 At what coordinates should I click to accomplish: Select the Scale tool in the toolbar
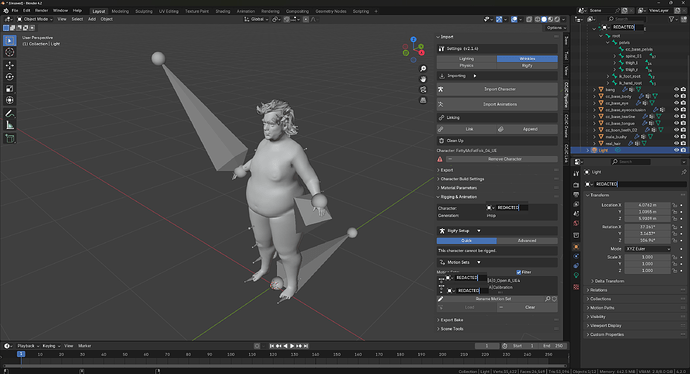pyautogui.click(x=9, y=89)
